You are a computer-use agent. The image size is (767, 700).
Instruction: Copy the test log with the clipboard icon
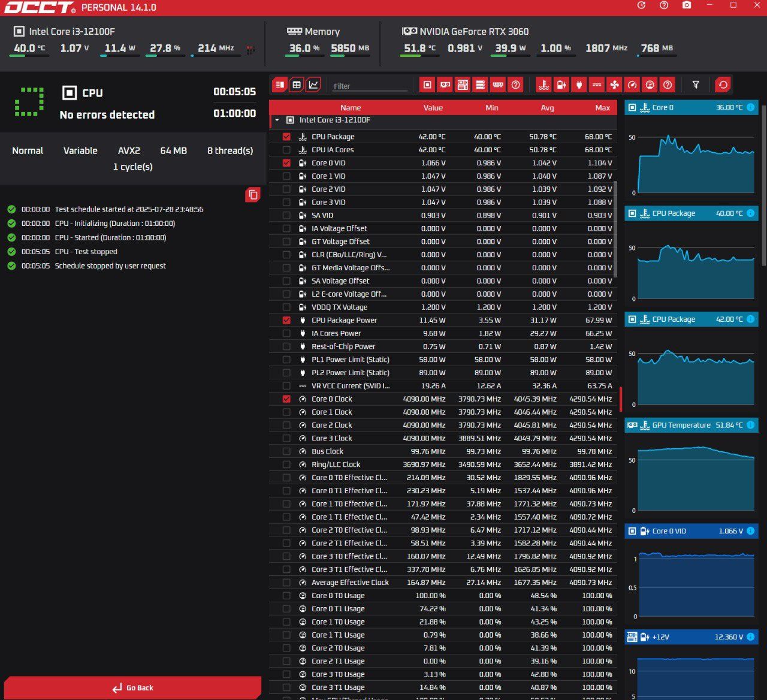click(x=253, y=195)
